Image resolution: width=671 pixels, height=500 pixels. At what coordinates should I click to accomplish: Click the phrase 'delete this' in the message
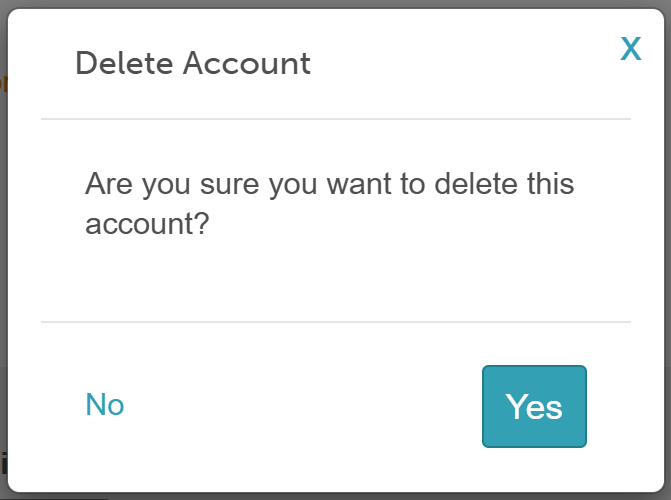click(x=504, y=184)
